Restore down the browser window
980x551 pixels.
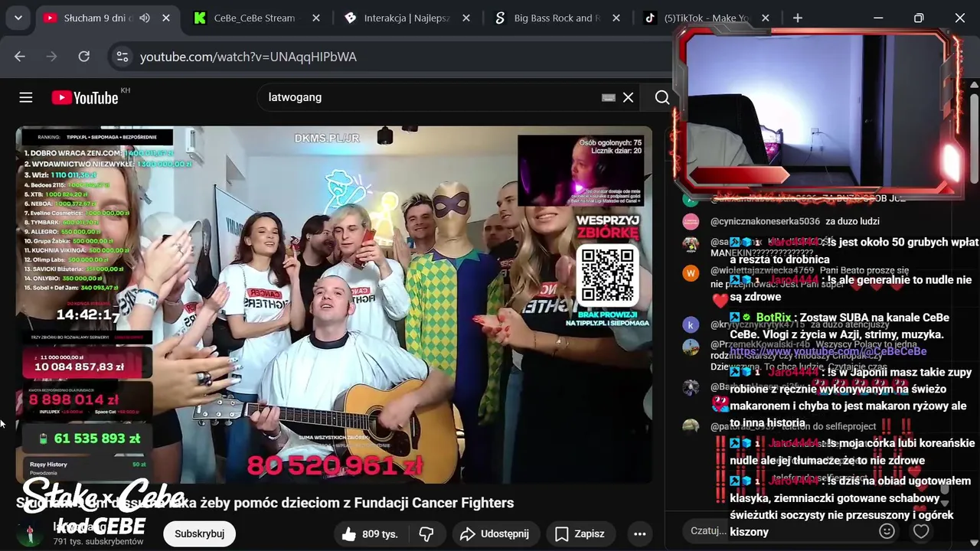tap(919, 18)
